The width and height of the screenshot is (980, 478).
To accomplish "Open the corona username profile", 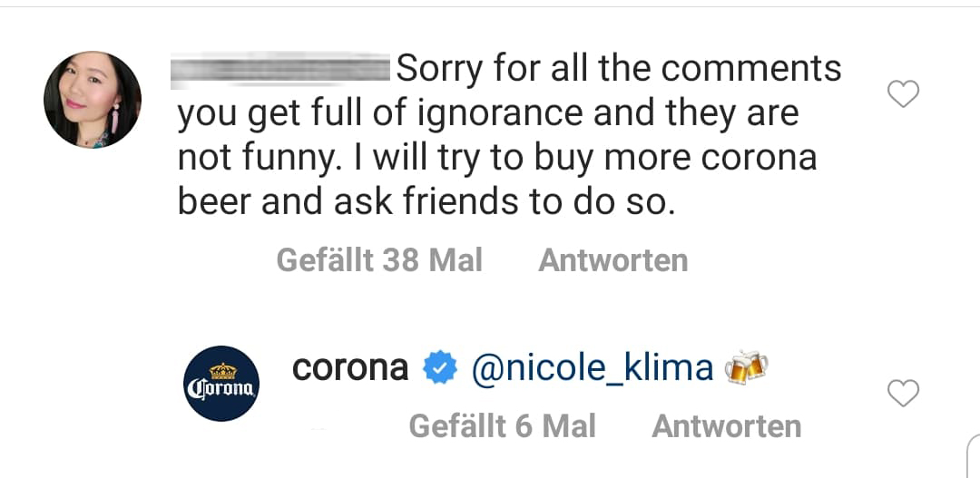I will [350, 368].
